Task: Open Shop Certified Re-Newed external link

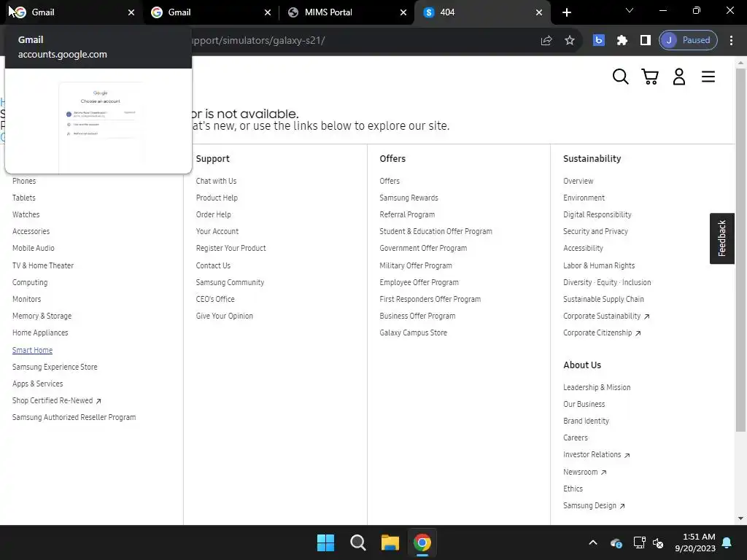Action: tap(57, 400)
